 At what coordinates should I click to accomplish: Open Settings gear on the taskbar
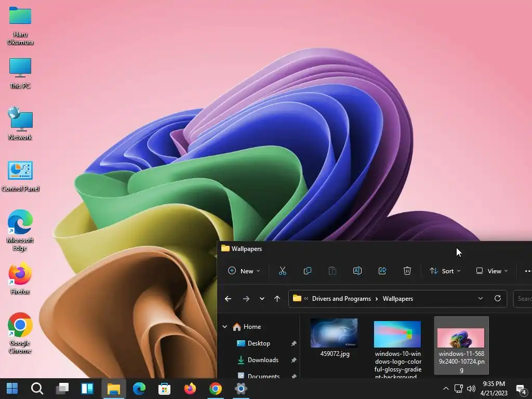pyautogui.click(x=241, y=389)
